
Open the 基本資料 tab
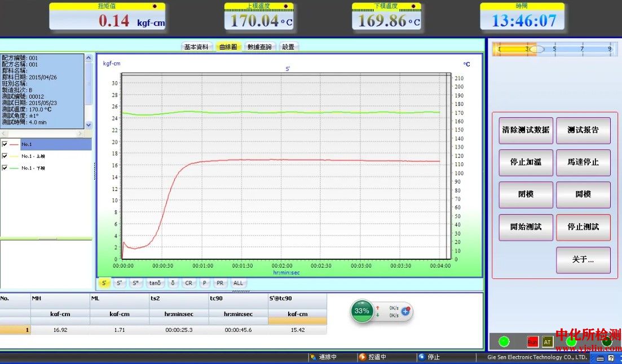coord(196,47)
